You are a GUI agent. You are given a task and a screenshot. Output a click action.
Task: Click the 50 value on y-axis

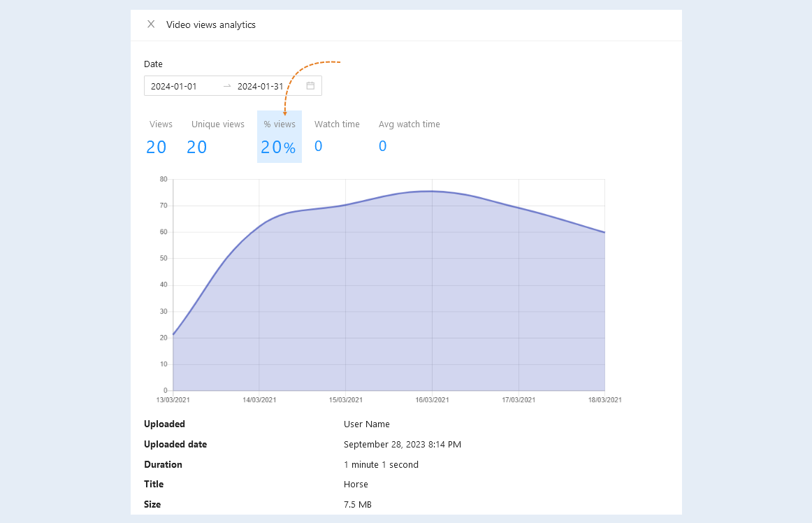click(x=164, y=258)
